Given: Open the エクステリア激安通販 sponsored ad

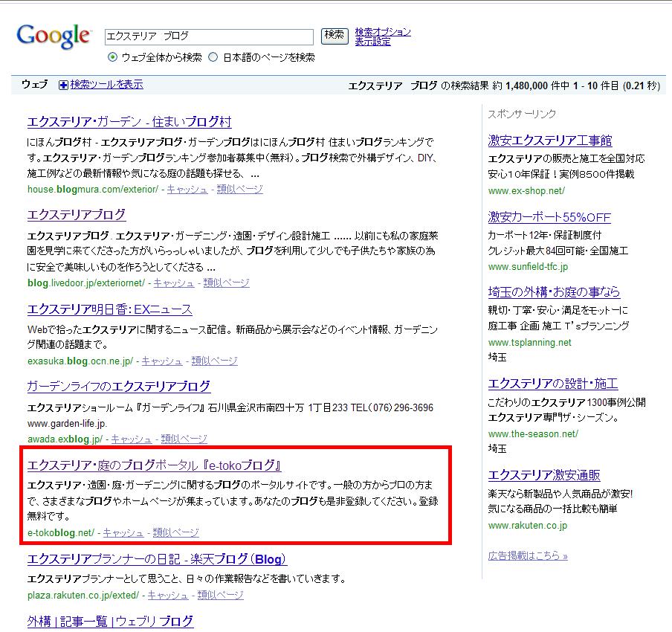Looking at the screenshot, I should 543,475.
